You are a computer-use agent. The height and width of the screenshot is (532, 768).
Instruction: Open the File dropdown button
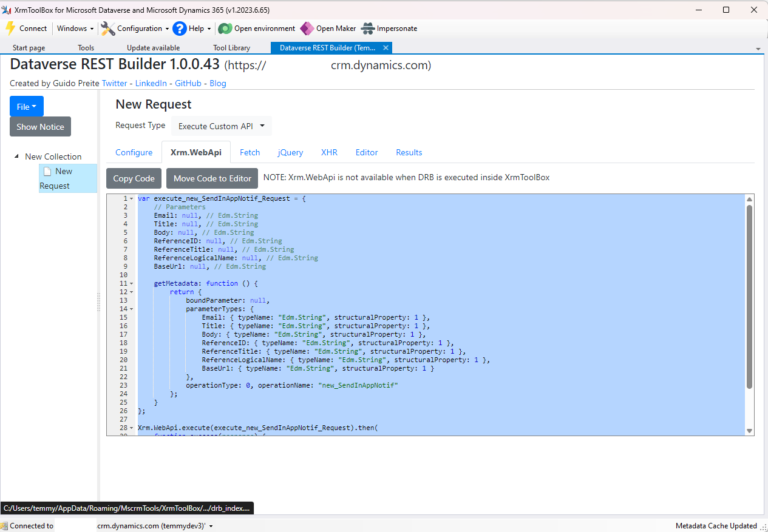(27, 106)
